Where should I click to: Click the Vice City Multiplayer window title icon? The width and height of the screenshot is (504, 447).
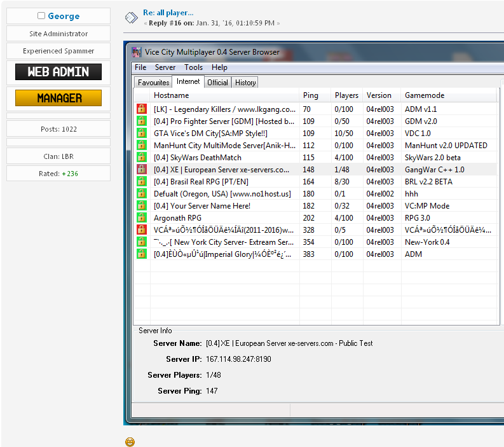[x=137, y=52]
